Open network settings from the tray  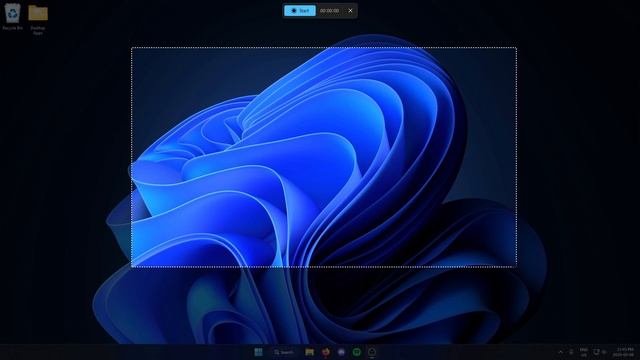pos(596,352)
